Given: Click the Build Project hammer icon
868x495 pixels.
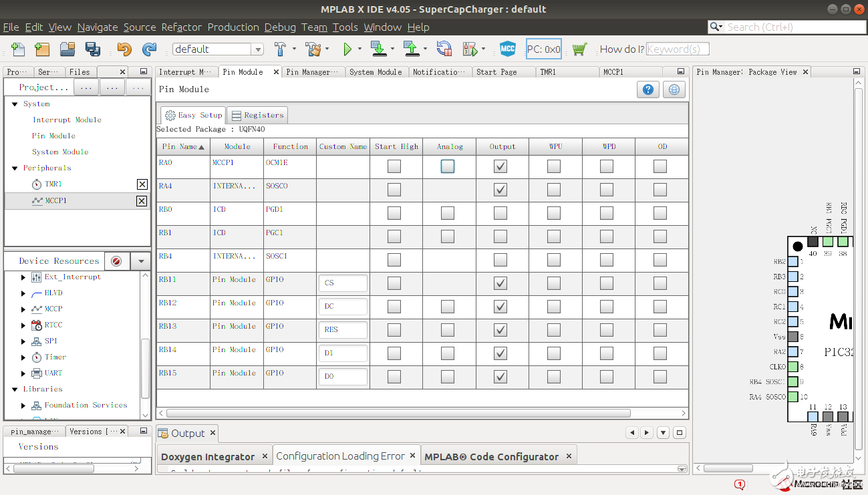Looking at the screenshot, I should coord(280,49).
